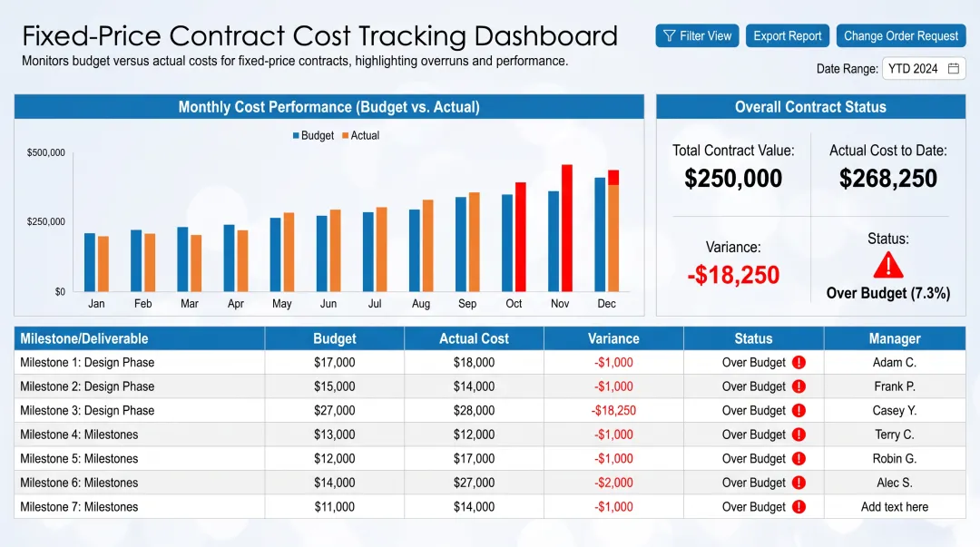Viewport: 980px width, 547px height.
Task: Click the $500,000 y-axis label
Action: (x=45, y=152)
